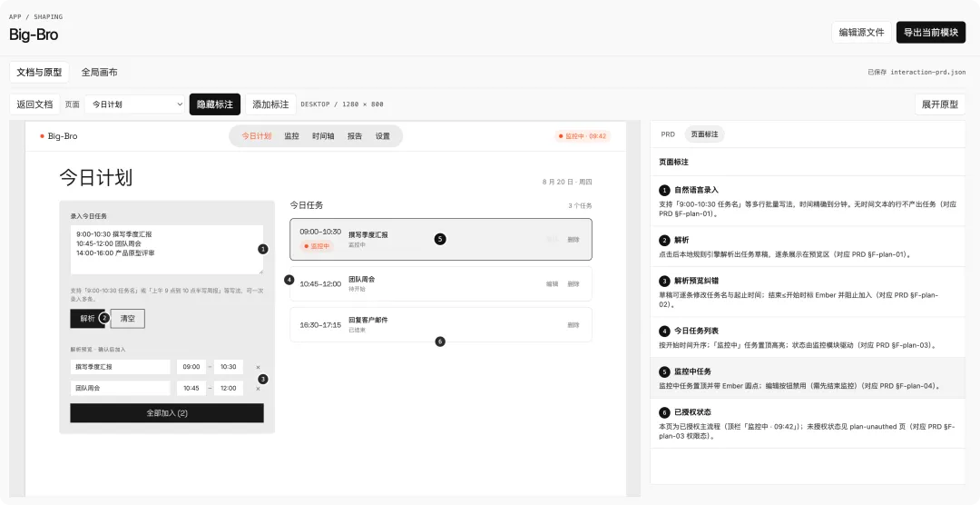
Task: Click 删除 on the 撰写季度汇报 task
Action: (573, 240)
